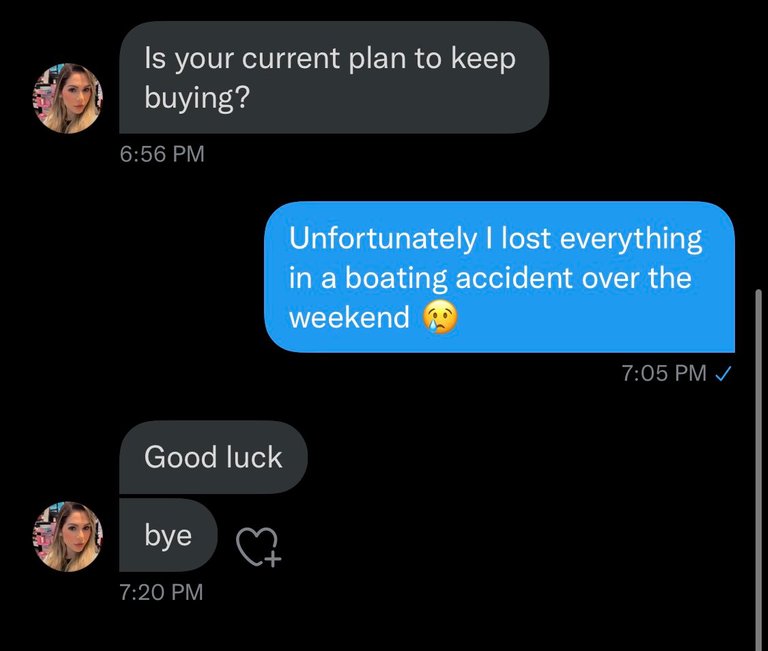Click the word 'boating' in the blue message
The width and height of the screenshot is (768, 651).
[396, 278]
